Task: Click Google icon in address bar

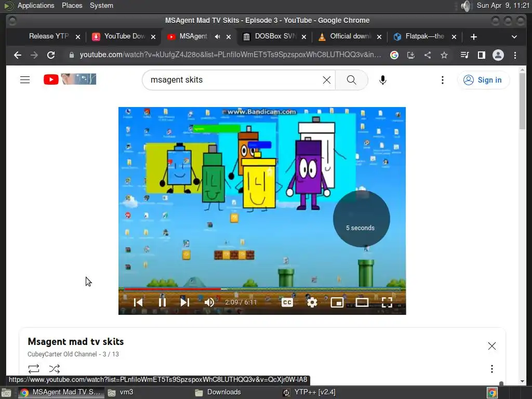Action: [394, 55]
